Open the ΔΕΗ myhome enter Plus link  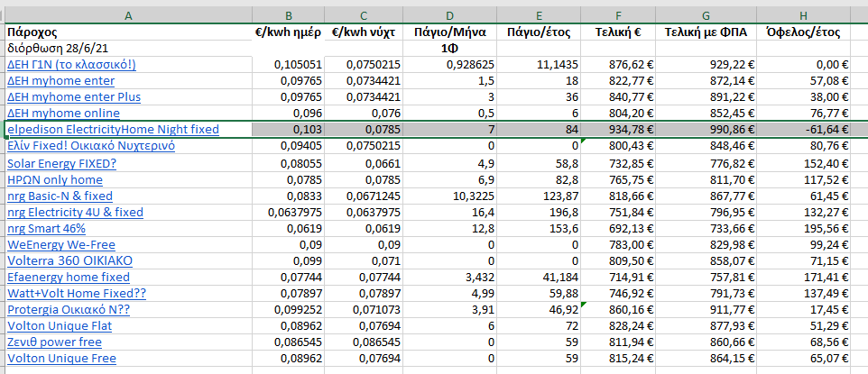pyautogui.click(x=74, y=97)
